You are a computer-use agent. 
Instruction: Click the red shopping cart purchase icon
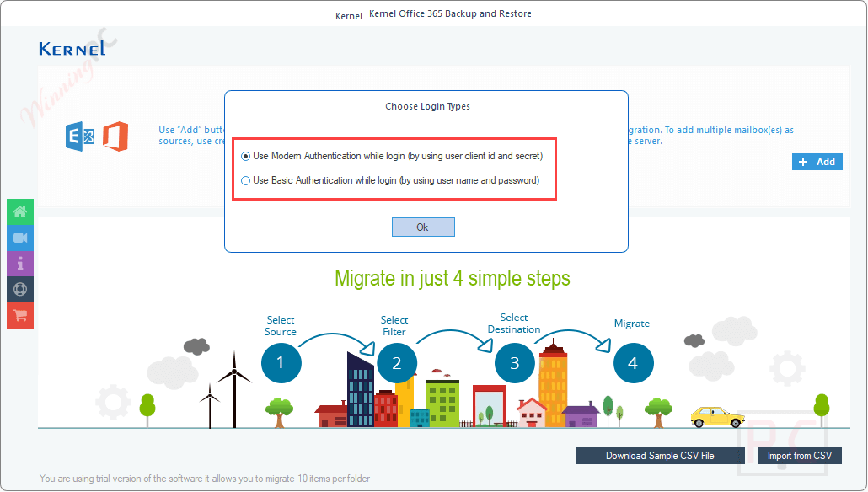[19, 316]
